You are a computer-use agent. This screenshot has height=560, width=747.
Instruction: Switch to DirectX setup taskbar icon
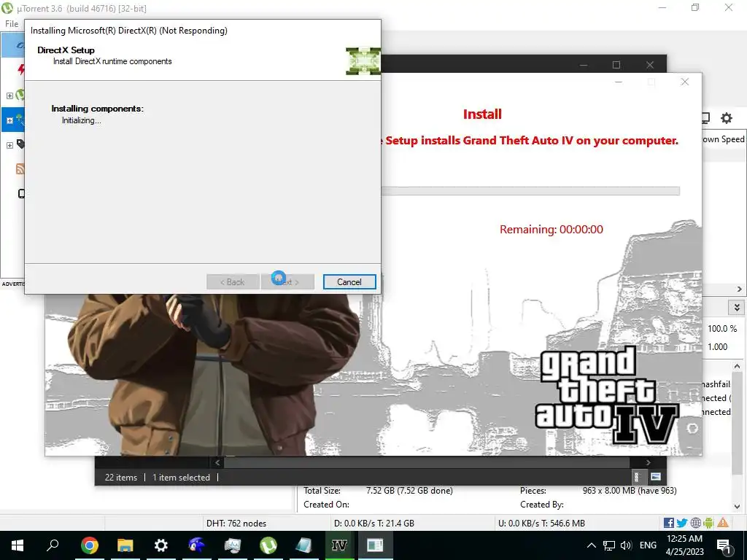pos(375,545)
